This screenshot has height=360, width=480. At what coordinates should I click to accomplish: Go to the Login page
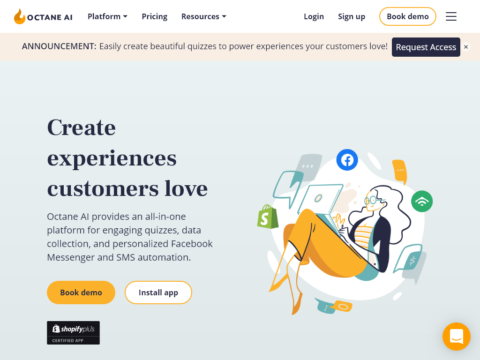tap(314, 16)
